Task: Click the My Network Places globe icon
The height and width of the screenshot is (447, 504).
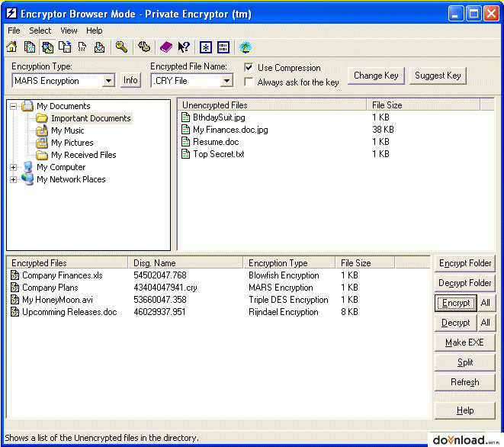Action: [27, 179]
